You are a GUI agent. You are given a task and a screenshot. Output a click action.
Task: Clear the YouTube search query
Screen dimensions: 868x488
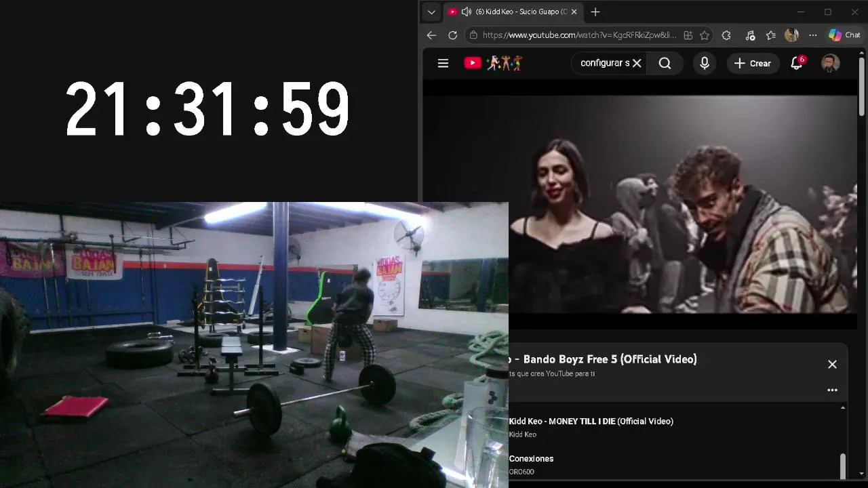point(637,63)
